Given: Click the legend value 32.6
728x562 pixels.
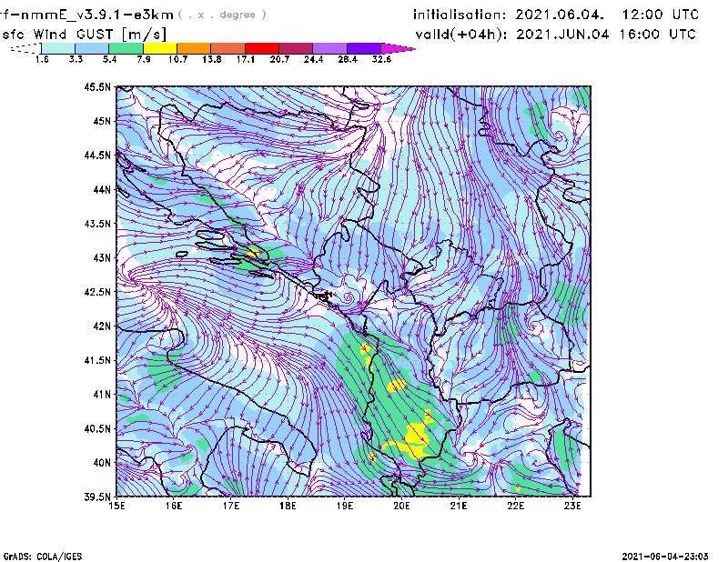Looking at the screenshot, I should tap(381, 59).
